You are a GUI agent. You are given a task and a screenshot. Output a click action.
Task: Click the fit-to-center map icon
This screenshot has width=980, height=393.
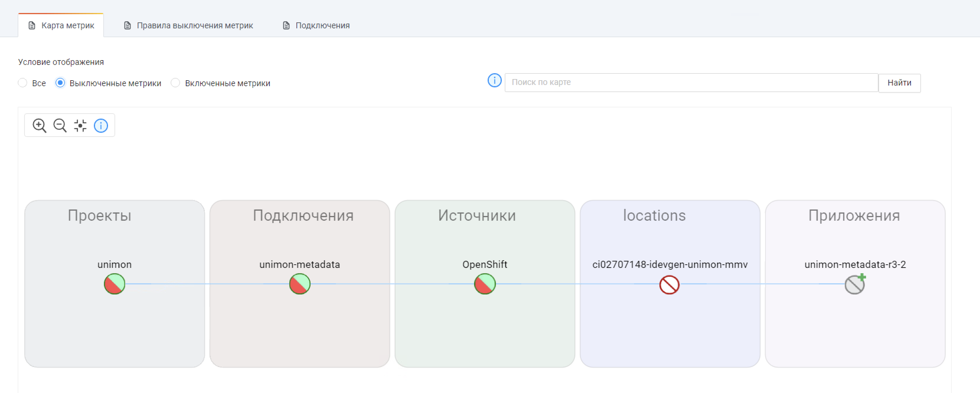(80, 125)
